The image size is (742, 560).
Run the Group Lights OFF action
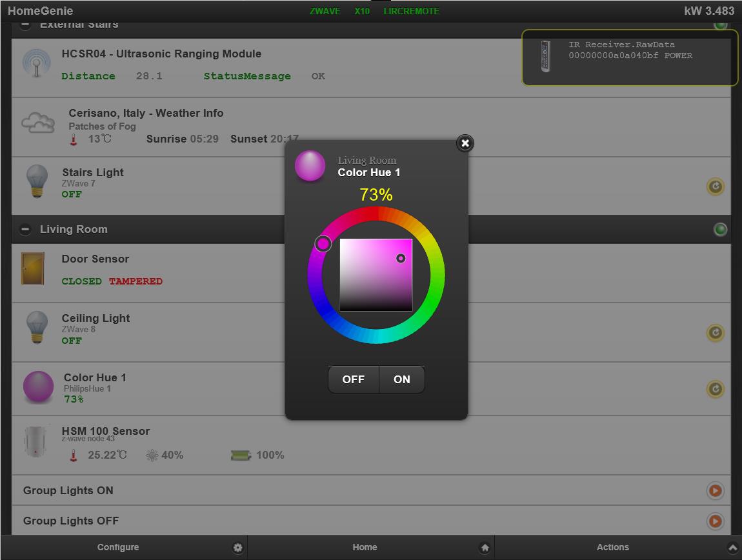(715, 521)
